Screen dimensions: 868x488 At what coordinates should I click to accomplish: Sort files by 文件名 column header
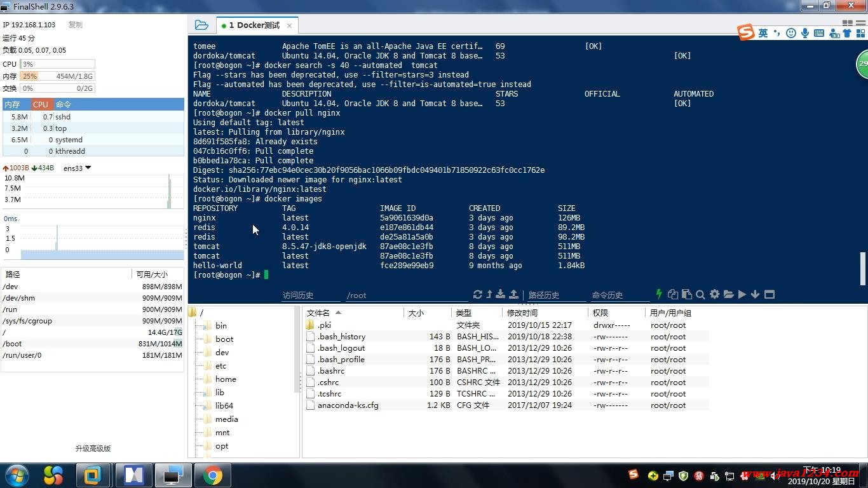coord(353,313)
